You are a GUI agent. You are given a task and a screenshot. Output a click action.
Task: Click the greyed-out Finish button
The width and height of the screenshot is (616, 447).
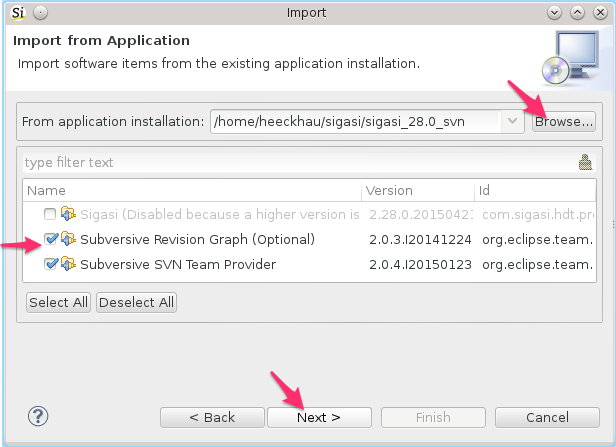433,417
